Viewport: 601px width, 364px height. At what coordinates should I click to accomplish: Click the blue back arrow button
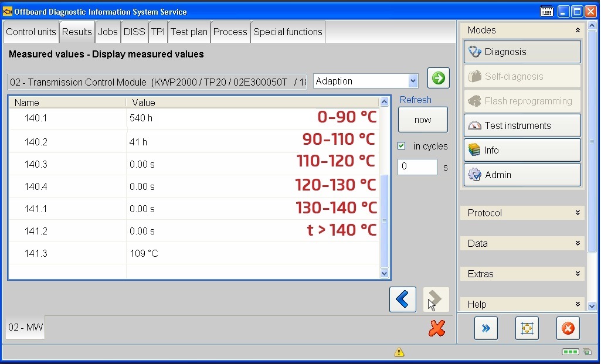402,300
